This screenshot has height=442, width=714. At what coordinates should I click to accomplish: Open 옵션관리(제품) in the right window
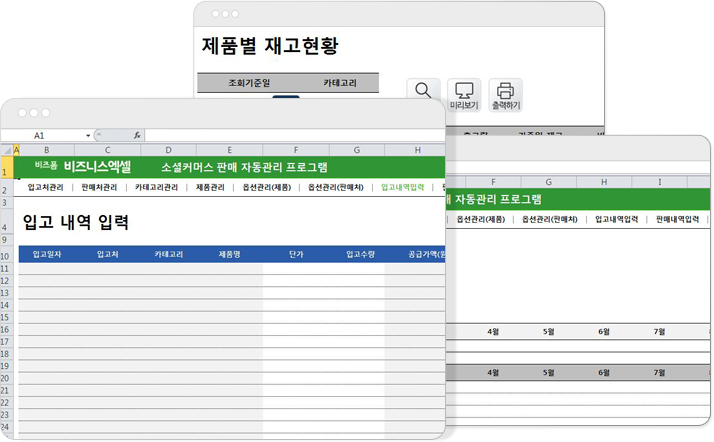click(x=480, y=219)
